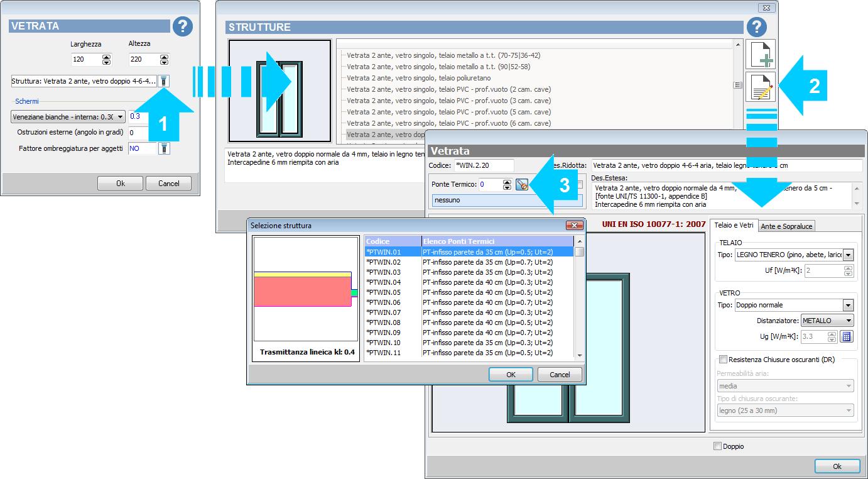
Task: Select the Telaio e Vetri tab
Action: [734, 225]
